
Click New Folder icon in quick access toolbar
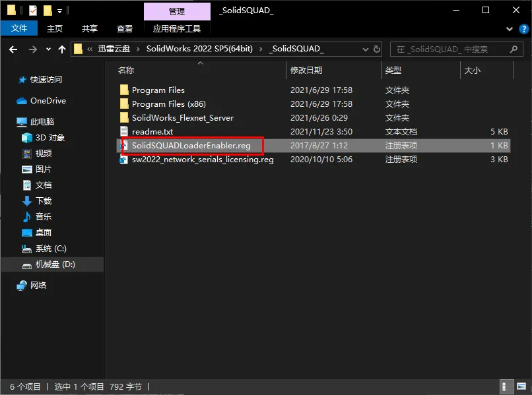click(x=48, y=11)
